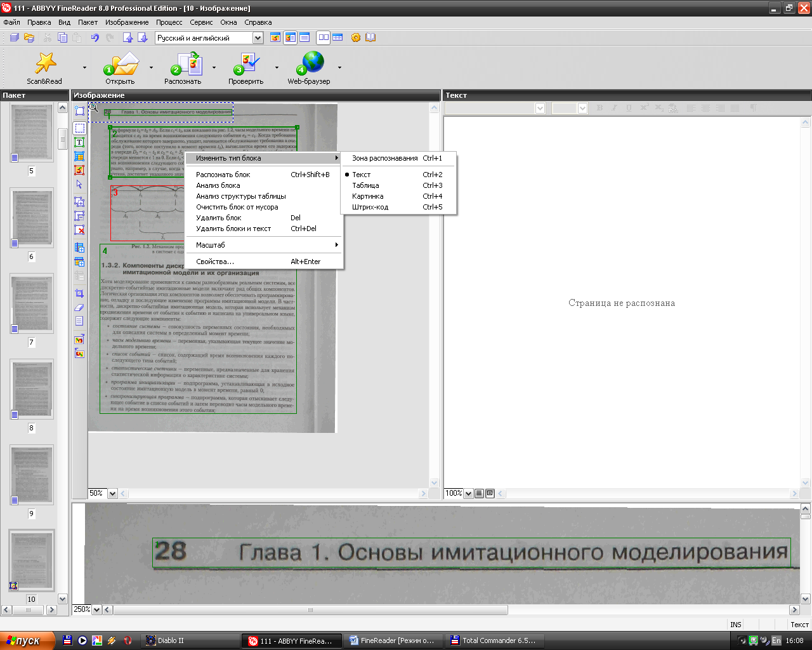
Task: Toggle the batch details view icon
Action: point(337,37)
